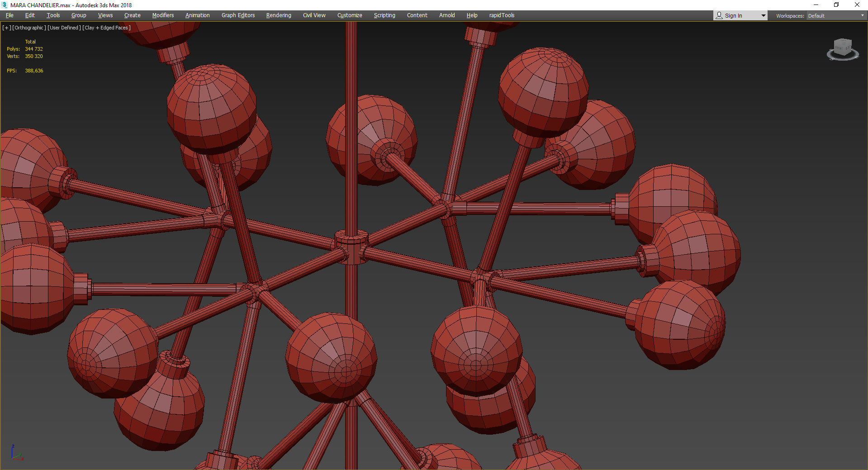868x470 pixels.
Task: Click the ViewCube navigation widget
Action: pyautogui.click(x=843, y=49)
